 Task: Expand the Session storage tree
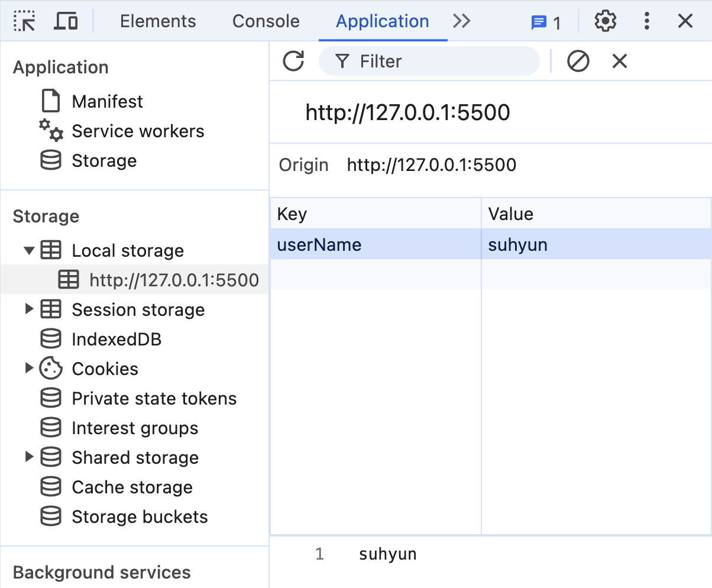pos(29,309)
